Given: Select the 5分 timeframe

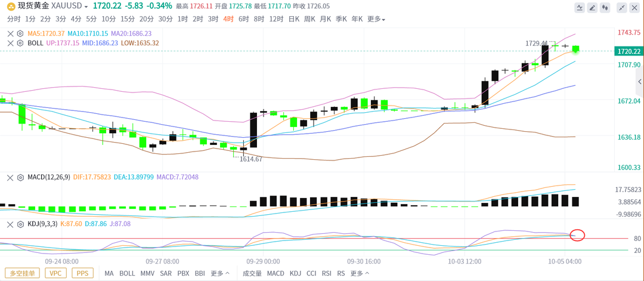Looking at the screenshot, I should click(x=91, y=19).
